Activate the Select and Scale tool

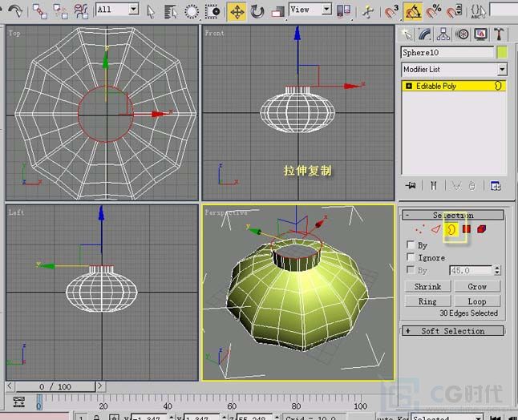pyautogui.click(x=277, y=12)
